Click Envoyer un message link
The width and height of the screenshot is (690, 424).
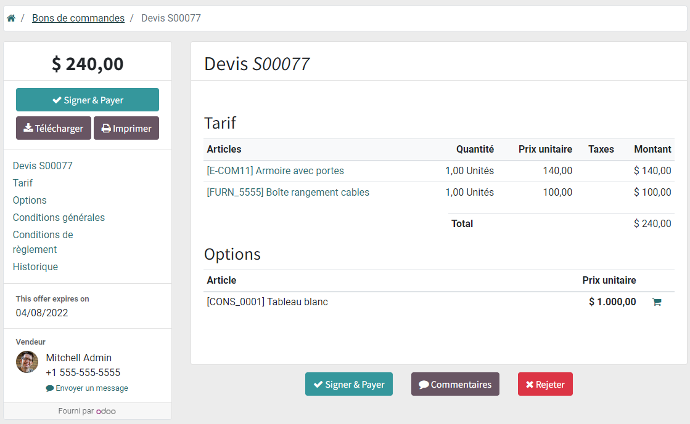tap(87, 388)
